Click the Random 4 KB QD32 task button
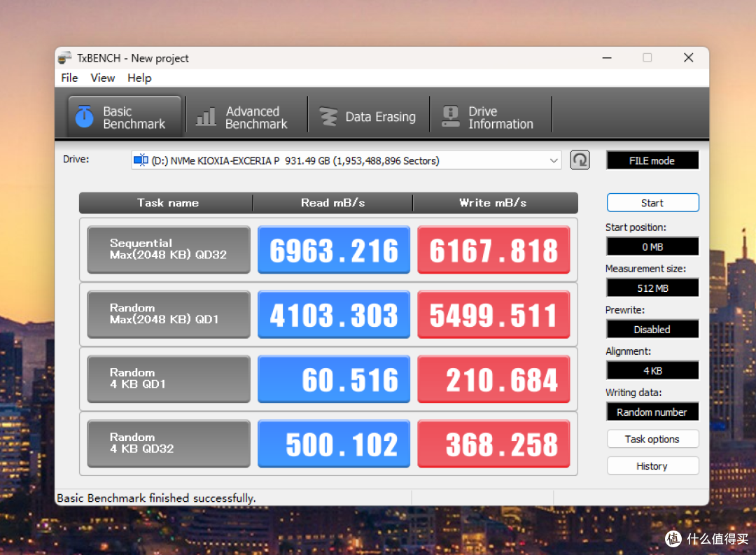The width and height of the screenshot is (756, 555). pos(169,443)
